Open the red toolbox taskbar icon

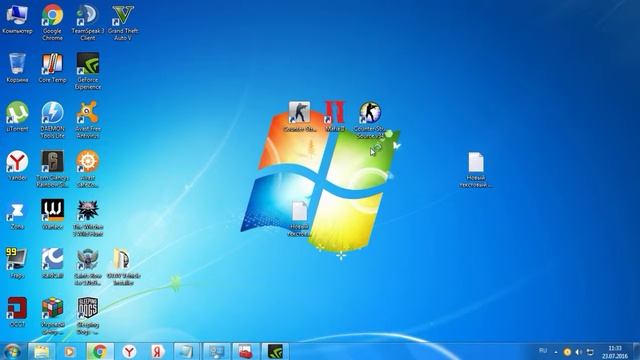tap(246, 351)
